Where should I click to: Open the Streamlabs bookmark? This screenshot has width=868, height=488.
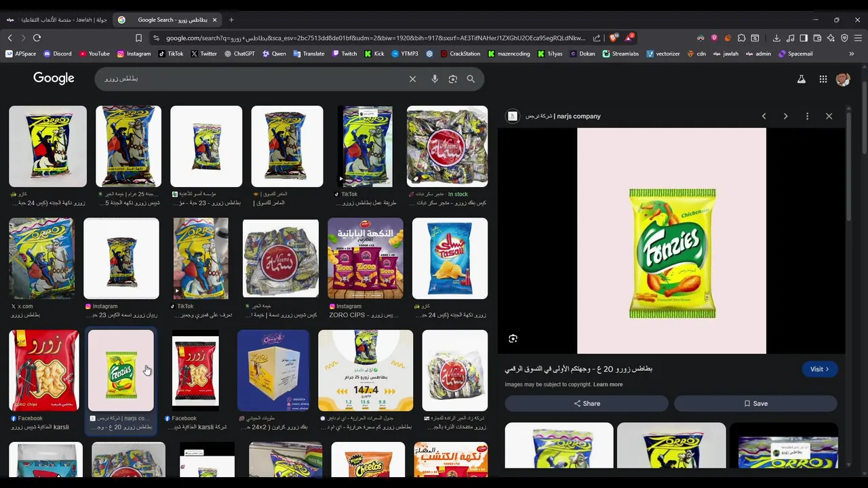click(x=620, y=54)
